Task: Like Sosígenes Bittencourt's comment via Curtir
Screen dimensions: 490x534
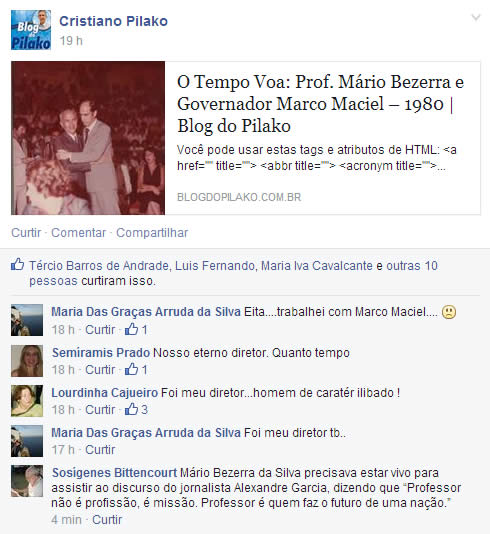Action: click(107, 520)
